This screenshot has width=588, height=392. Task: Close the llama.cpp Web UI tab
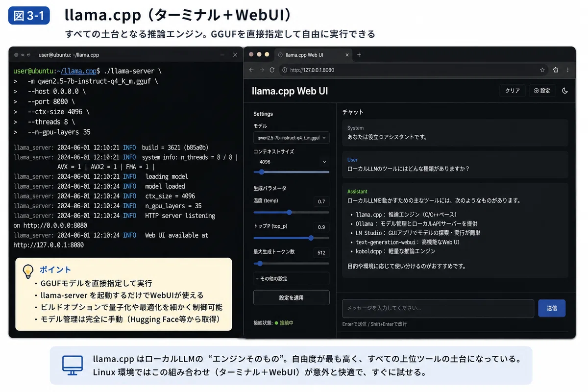click(347, 55)
